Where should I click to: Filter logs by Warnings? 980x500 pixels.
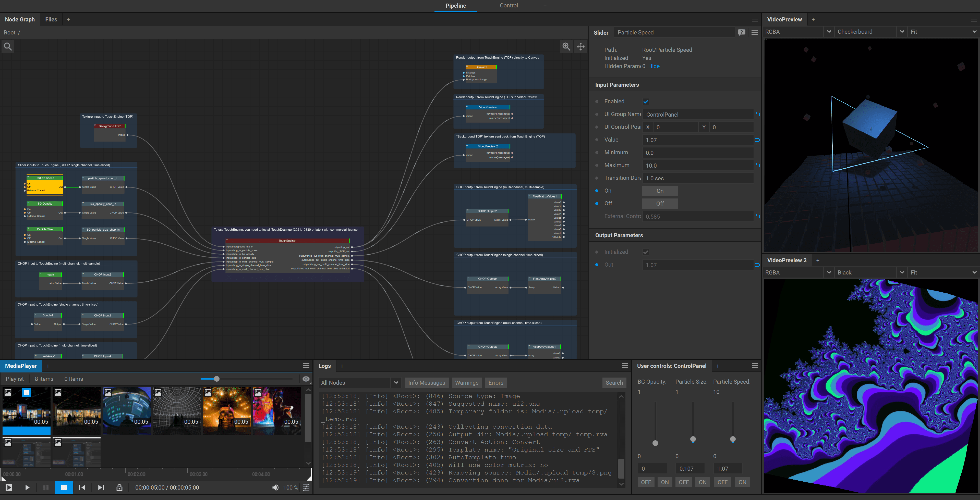(466, 382)
